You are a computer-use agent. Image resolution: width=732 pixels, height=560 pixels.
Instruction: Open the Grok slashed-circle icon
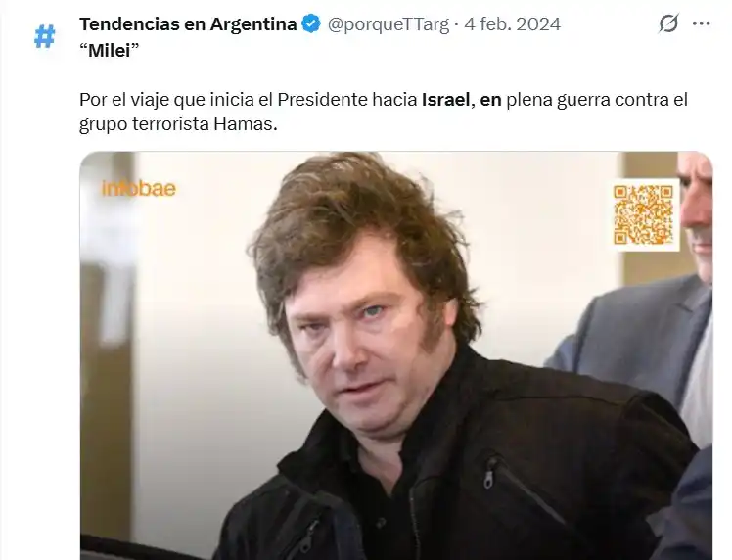click(x=668, y=23)
